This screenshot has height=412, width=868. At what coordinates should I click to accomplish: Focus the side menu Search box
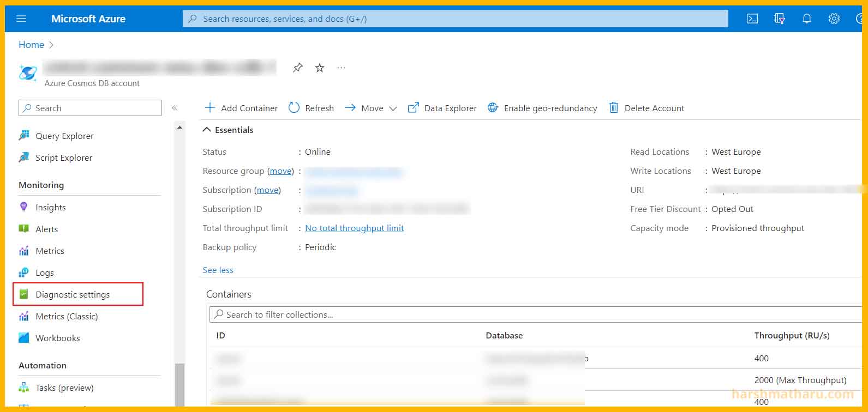click(x=90, y=108)
